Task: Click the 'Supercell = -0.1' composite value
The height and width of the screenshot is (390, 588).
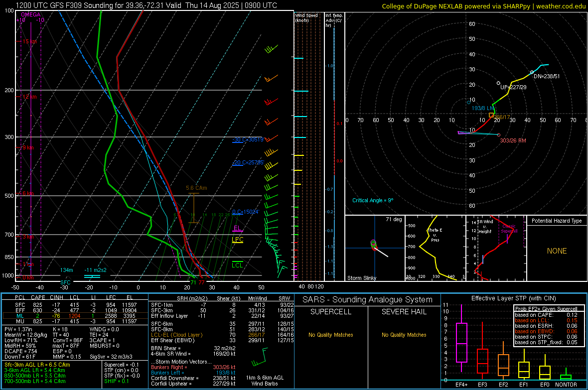Action: pos(121,365)
